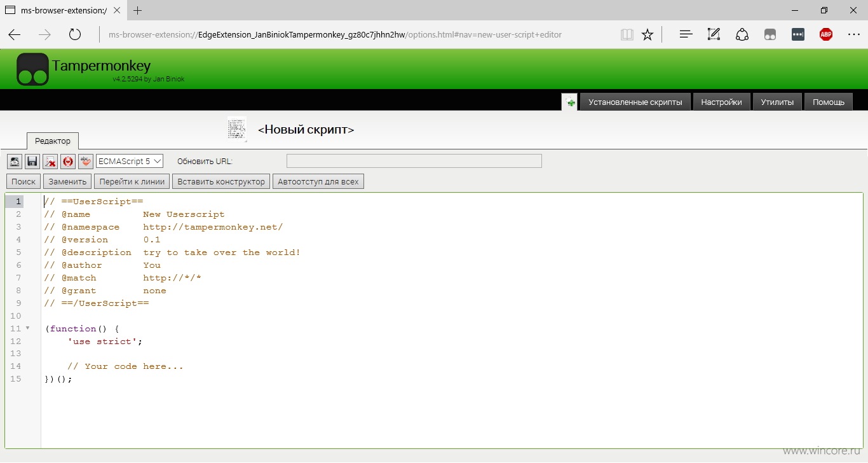The image size is (868, 463).
Task: Click the Вставить конструктор button
Action: 221,181
